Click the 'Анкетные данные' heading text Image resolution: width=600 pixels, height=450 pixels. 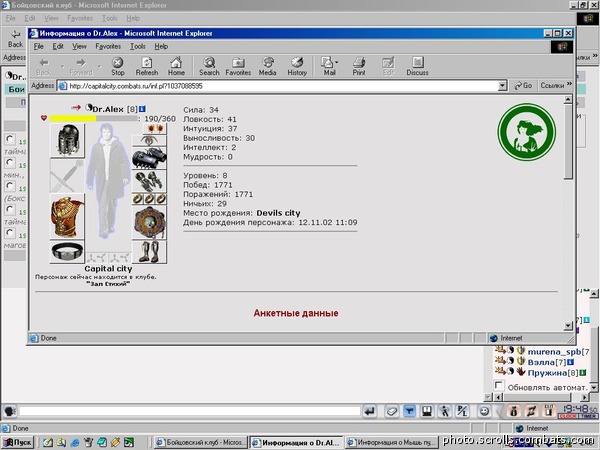click(x=296, y=313)
